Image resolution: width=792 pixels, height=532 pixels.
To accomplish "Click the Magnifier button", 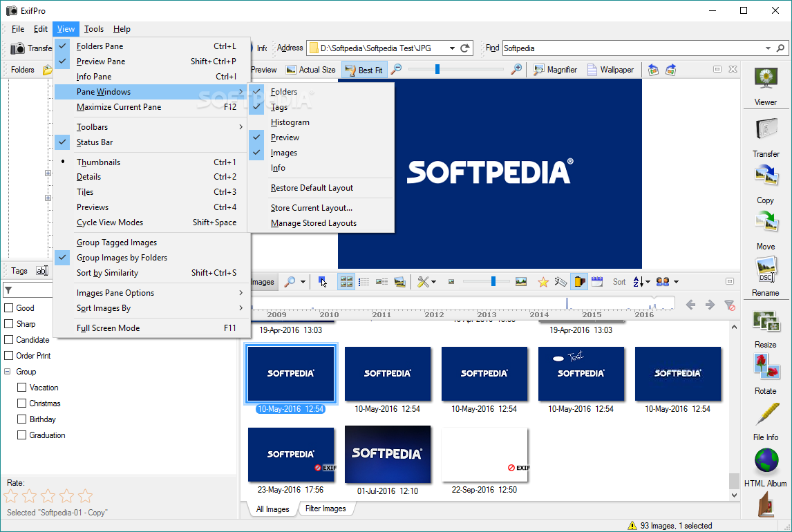I will [556, 70].
